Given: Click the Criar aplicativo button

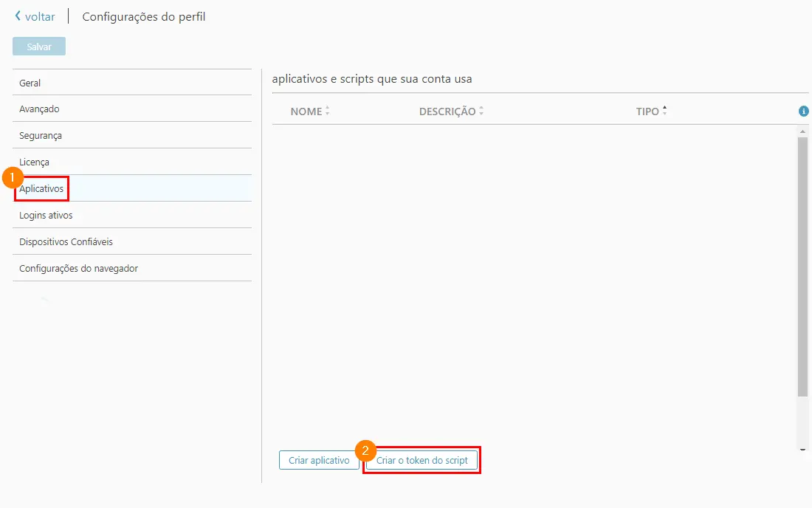Looking at the screenshot, I should [319, 460].
